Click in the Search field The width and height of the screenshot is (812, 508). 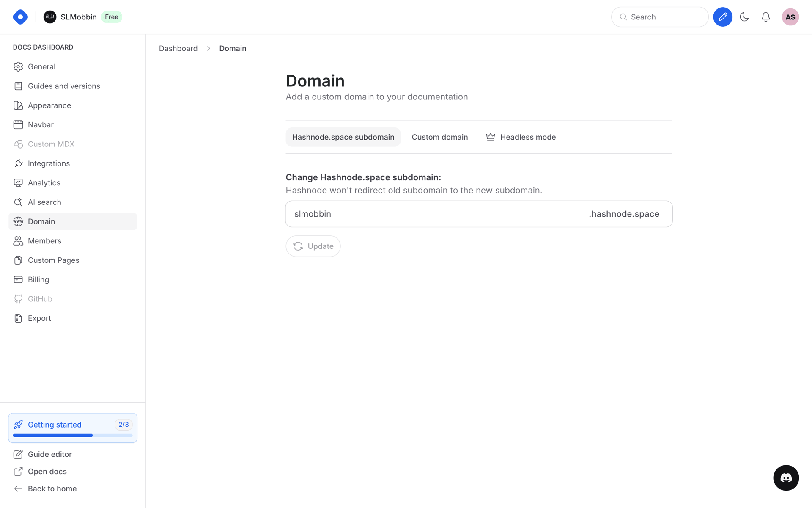pos(660,17)
